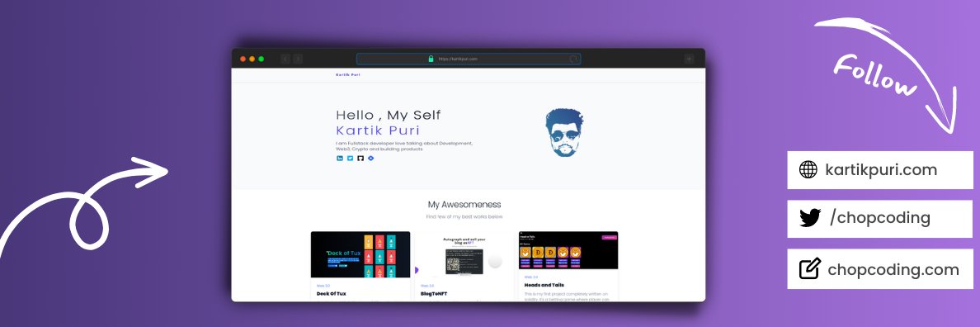Click the yellow minimize window dot

coord(252,59)
